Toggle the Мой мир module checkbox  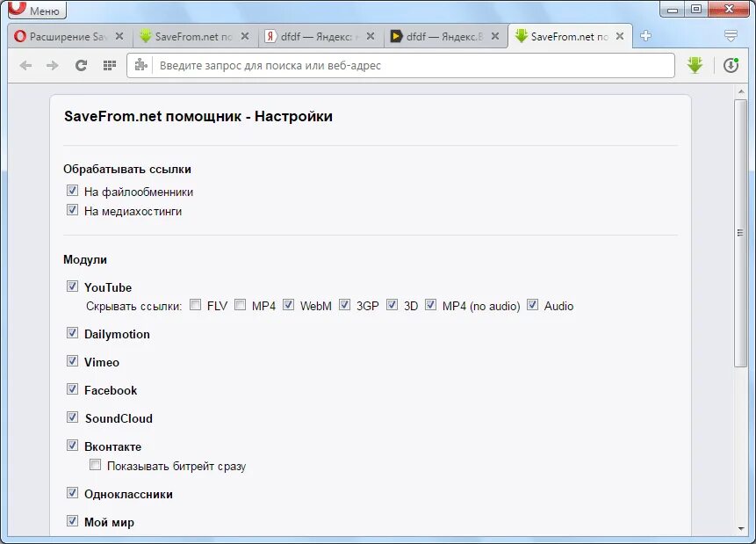pyautogui.click(x=72, y=521)
